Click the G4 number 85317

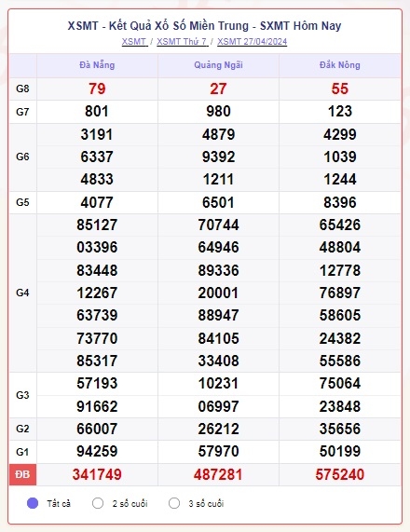pos(97,361)
